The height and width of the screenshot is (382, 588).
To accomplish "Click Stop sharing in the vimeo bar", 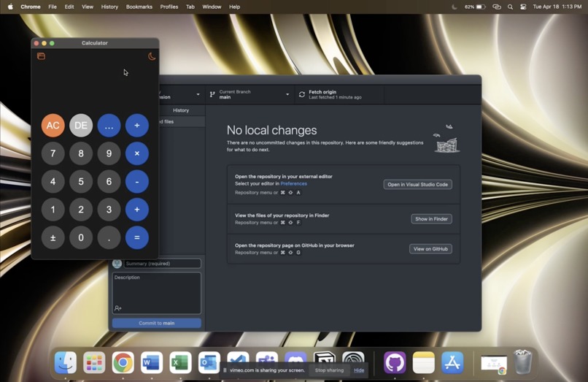I will click(x=329, y=370).
